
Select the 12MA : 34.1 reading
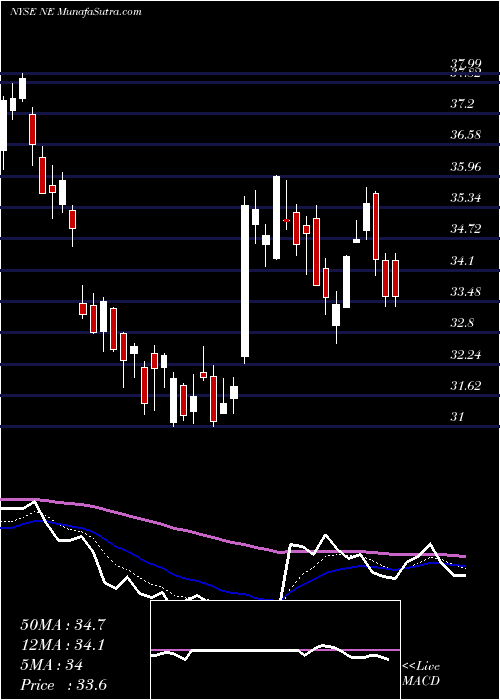[x=63, y=645]
